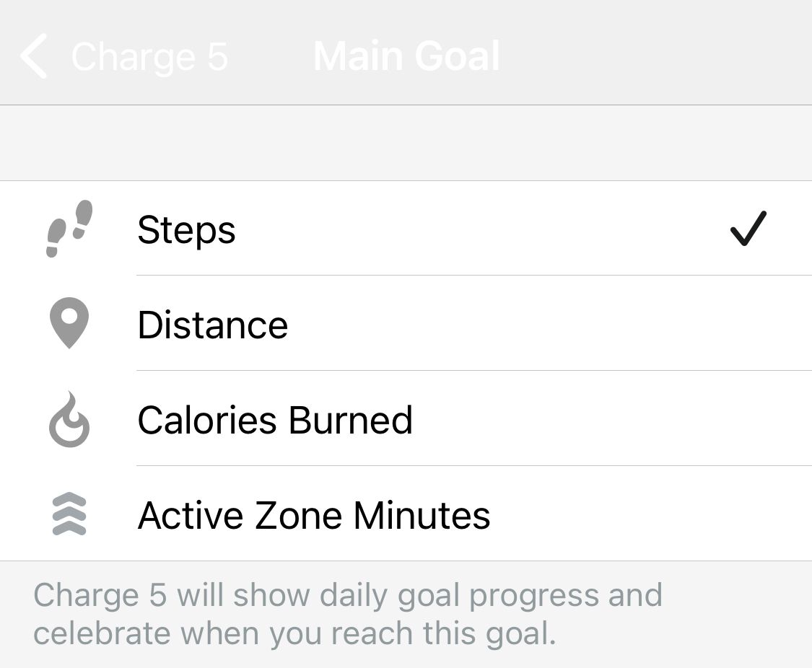The width and height of the screenshot is (812, 668).
Task: Click the Main Goal page title
Action: (x=406, y=56)
